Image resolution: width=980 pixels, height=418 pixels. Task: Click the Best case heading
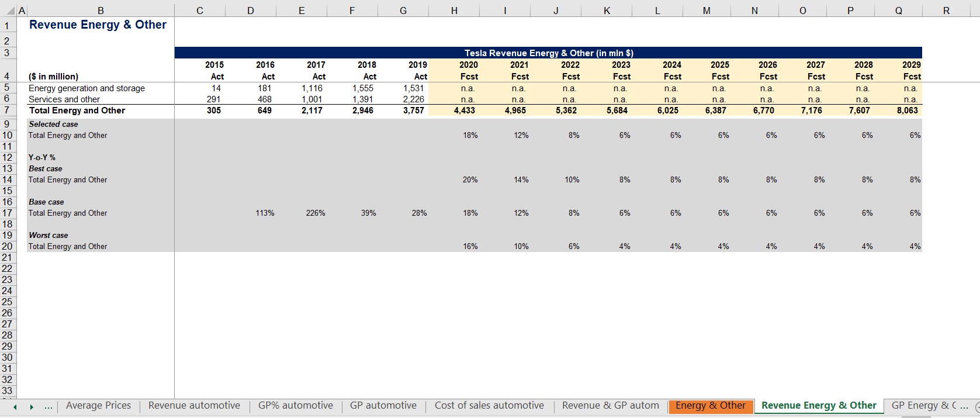(46, 168)
